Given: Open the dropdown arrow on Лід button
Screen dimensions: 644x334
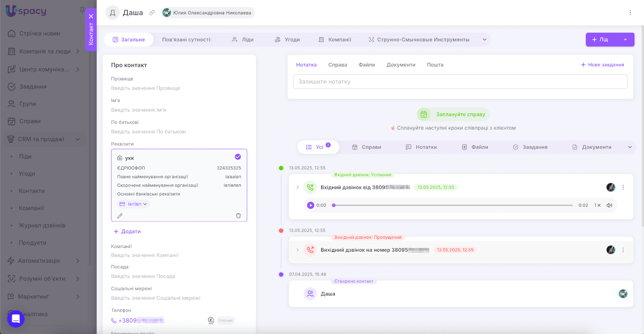Looking at the screenshot, I should tap(625, 40).
